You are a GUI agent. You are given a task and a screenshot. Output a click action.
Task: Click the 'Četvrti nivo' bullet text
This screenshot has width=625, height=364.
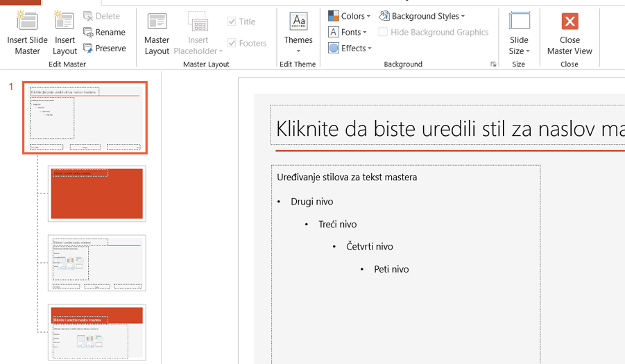370,247
